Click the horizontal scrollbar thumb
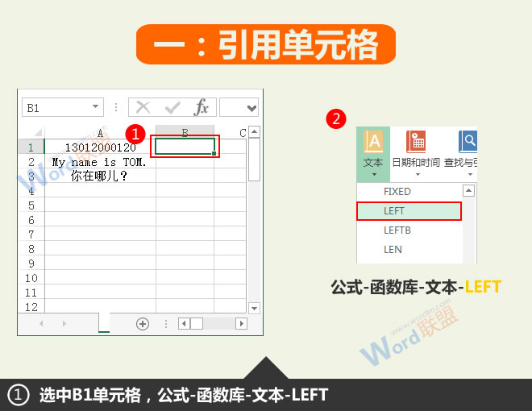The image size is (532, 411). (197, 323)
